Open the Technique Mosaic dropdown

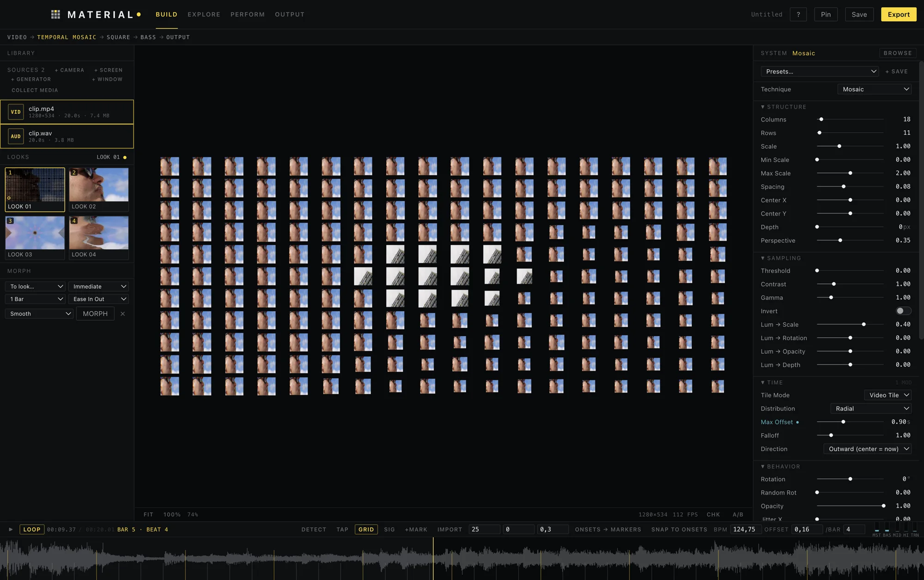[x=874, y=89]
